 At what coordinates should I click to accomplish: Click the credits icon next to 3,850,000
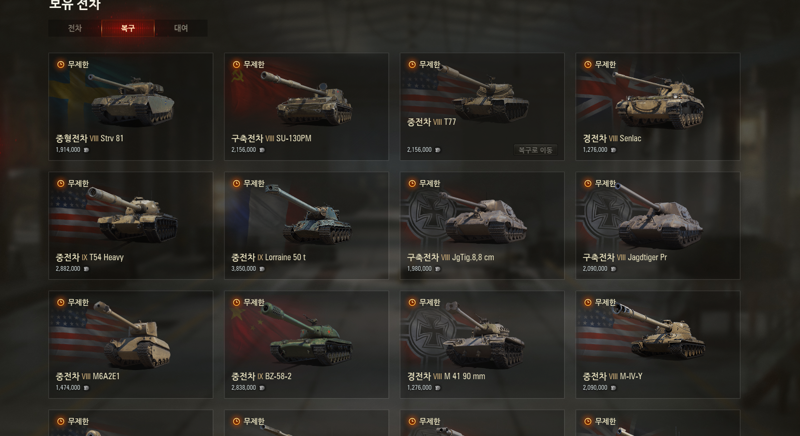pyautogui.click(x=262, y=269)
